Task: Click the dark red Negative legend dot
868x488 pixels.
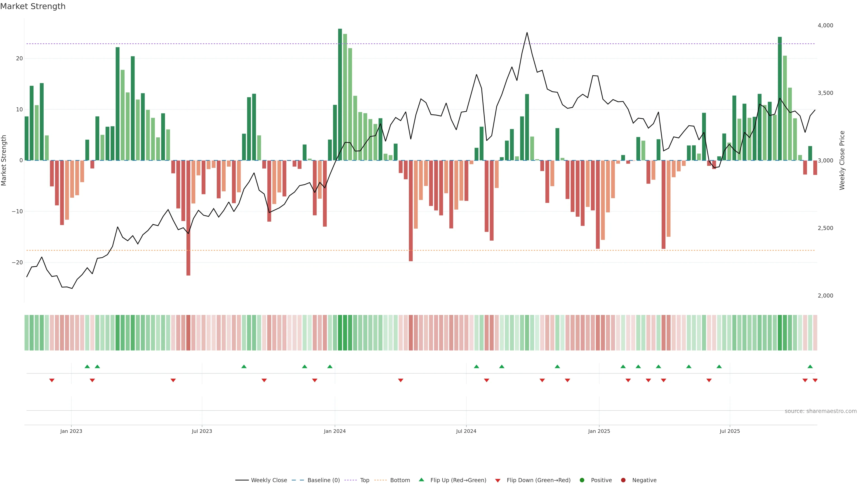Action: point(623,480)
